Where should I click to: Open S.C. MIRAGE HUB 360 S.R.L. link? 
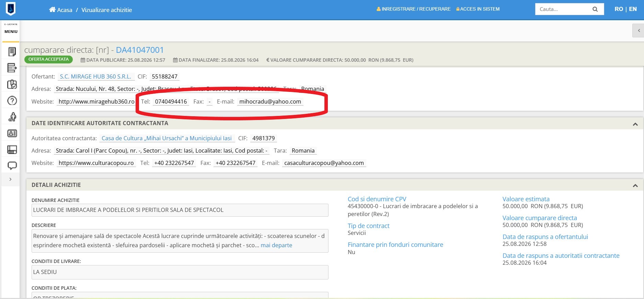click(95, 76)
